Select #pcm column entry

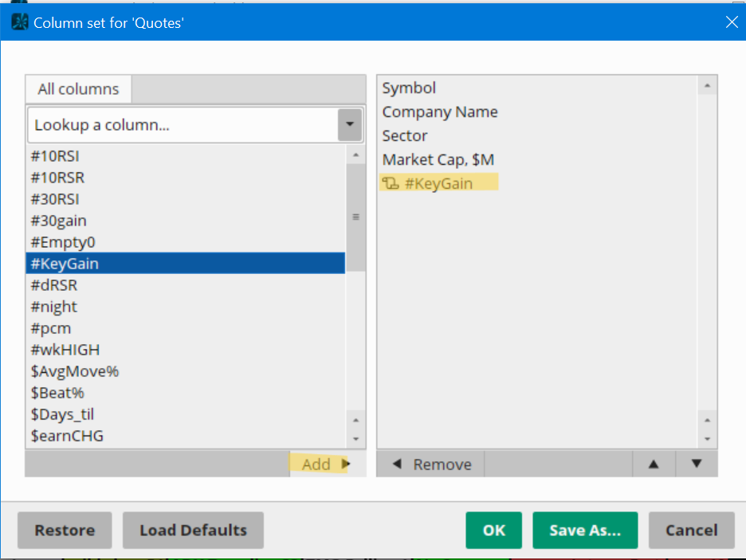click(186, 328)
